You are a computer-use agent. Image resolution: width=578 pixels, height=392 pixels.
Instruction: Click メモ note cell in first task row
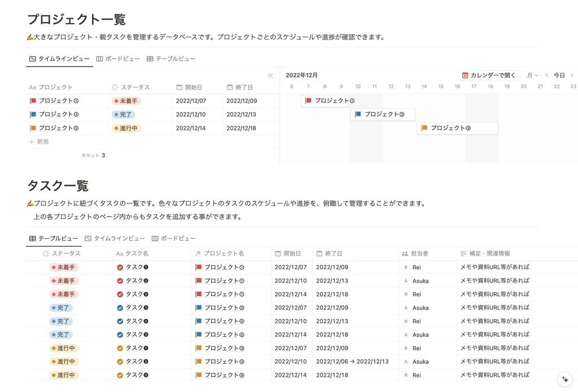[494, 267]
